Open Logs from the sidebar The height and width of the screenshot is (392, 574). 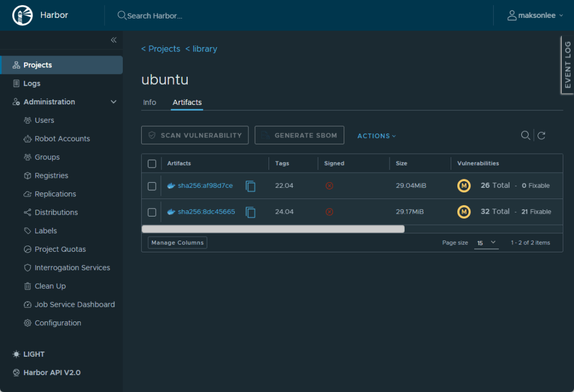click(32, 84)
